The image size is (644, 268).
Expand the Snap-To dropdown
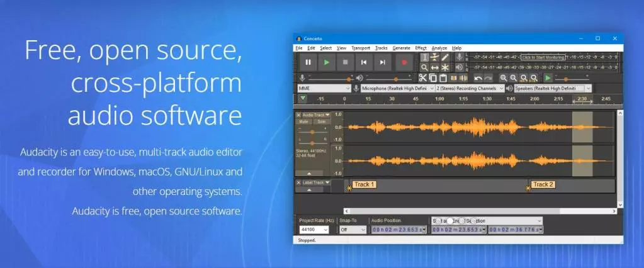[353, 230]
